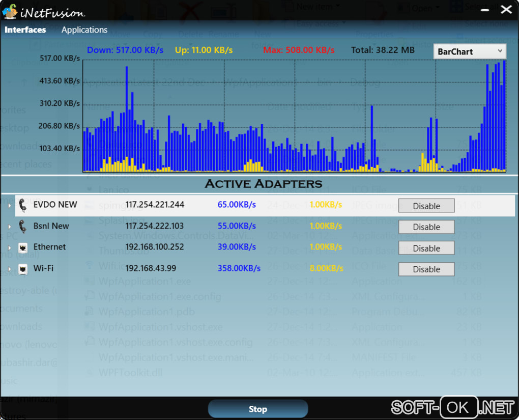This screenshot has height=420, width=519.
Task: Click the 358.00KB/s download speed value
Action: point(239,268)
